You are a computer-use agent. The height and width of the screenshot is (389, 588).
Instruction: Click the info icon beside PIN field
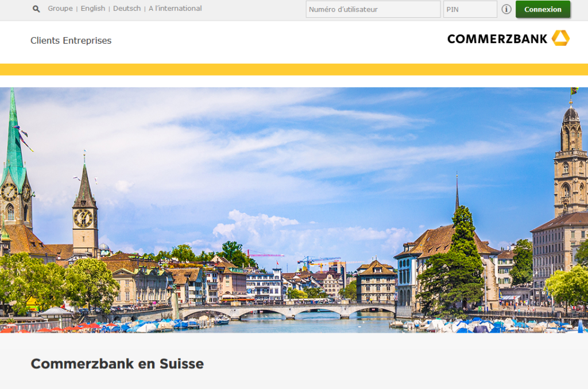tap(506, 9)
